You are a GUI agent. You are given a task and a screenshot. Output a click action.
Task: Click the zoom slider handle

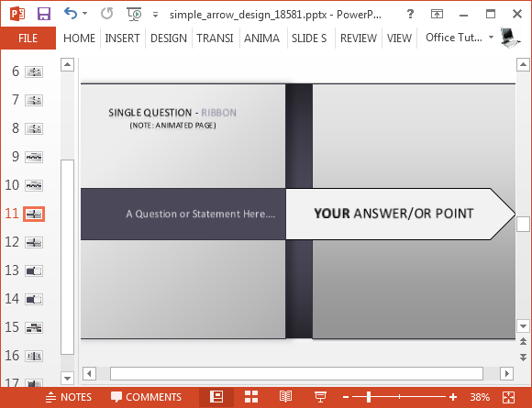coord(369,396)
